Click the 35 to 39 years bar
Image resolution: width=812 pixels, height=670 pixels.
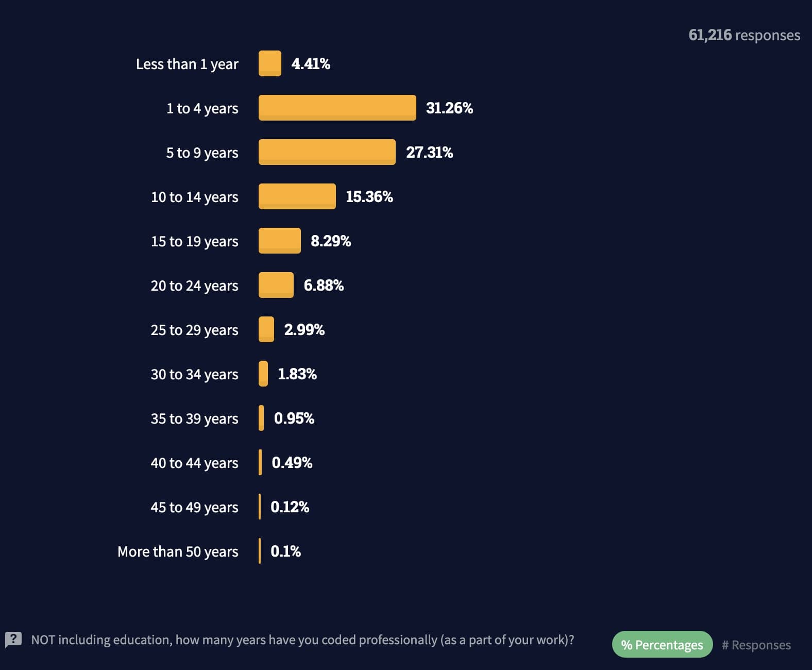pyautogui.click(x=261, y=418)
